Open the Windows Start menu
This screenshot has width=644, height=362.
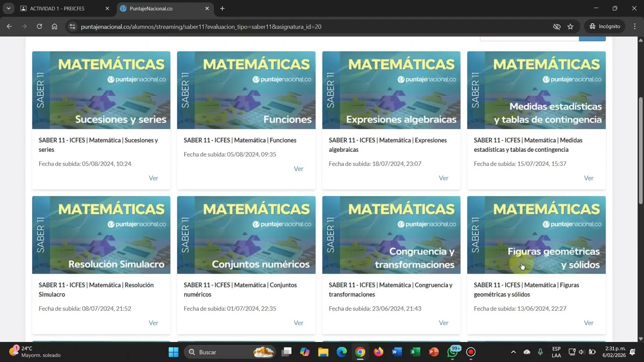tap(174, 352)
